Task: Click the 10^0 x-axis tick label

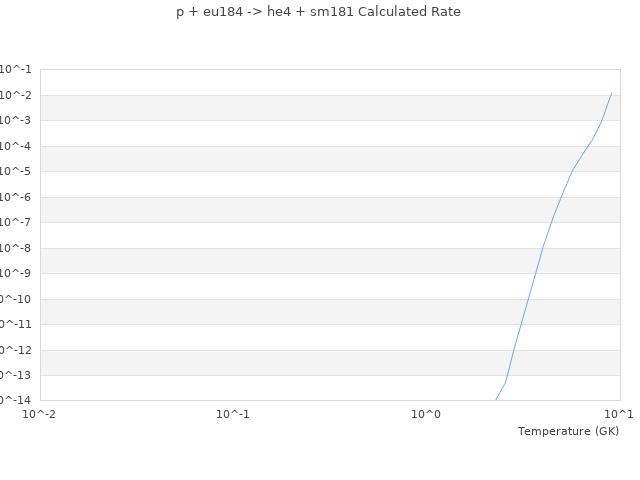Action: tap(426, 414)
